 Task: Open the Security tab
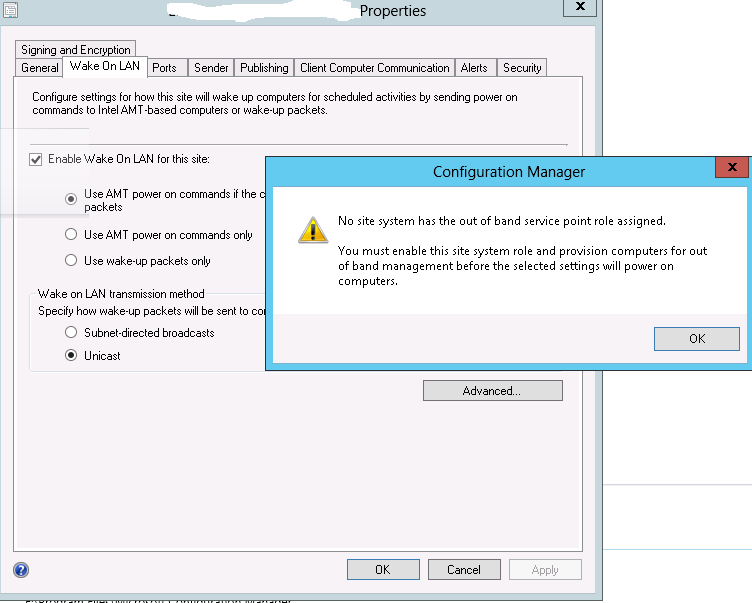(522, 68)
